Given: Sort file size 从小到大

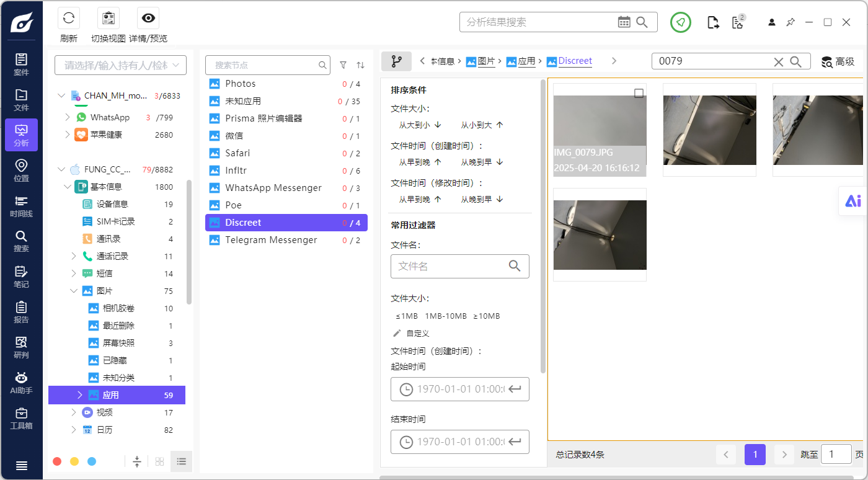Looking at the screenshot, I should [x=482, y=125].
